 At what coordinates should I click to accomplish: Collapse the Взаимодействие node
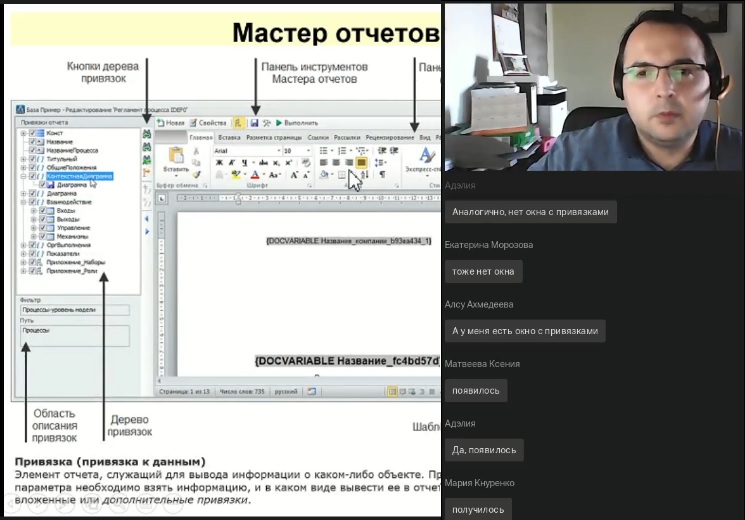coord(23,202)
